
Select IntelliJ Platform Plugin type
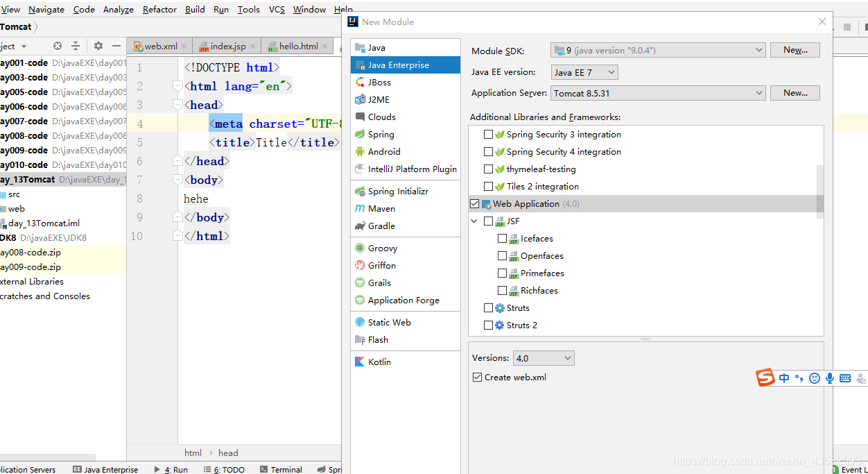tap(405, 169)
